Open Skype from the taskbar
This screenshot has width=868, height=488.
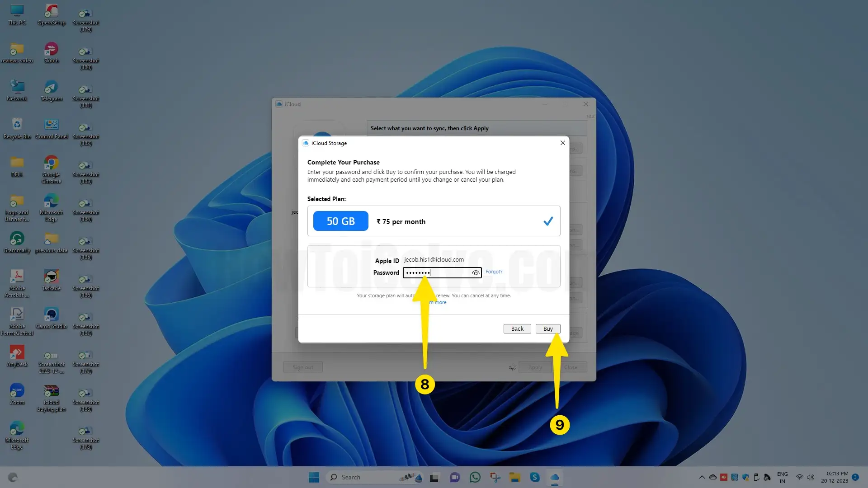click(535, 477)
